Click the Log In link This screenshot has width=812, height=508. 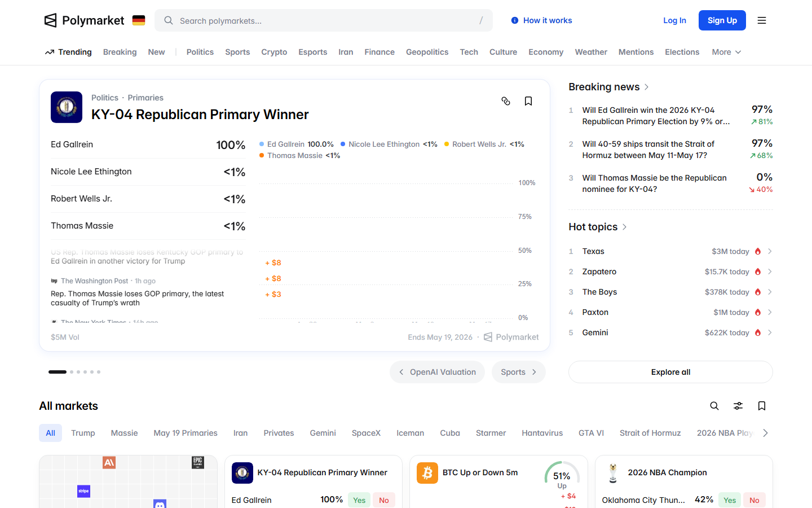[674, 20]
